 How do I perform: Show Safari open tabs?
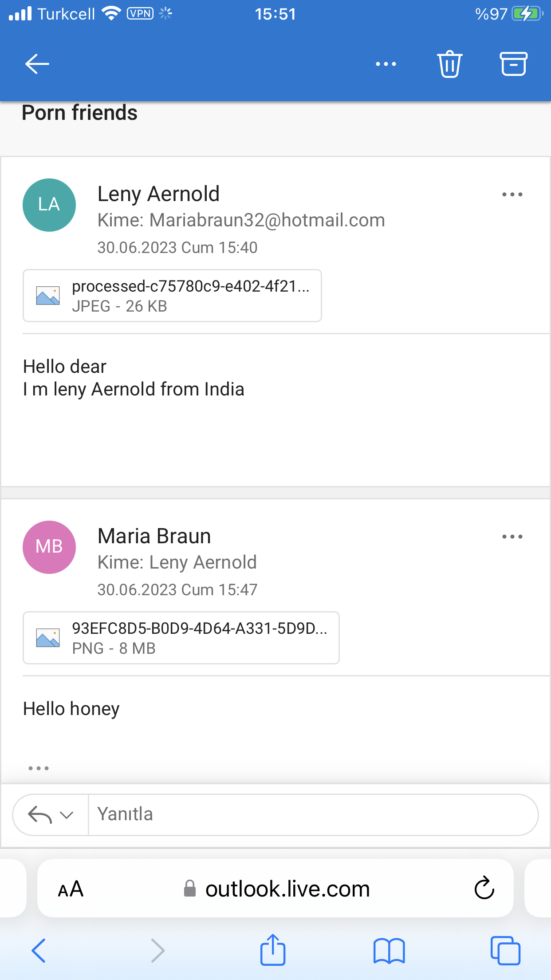(x=505, y=950)
